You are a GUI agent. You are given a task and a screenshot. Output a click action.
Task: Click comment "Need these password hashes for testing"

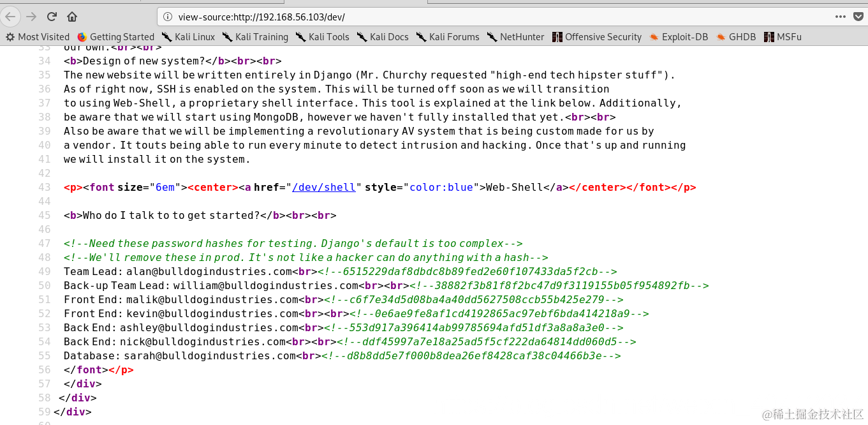click(293, 243)
